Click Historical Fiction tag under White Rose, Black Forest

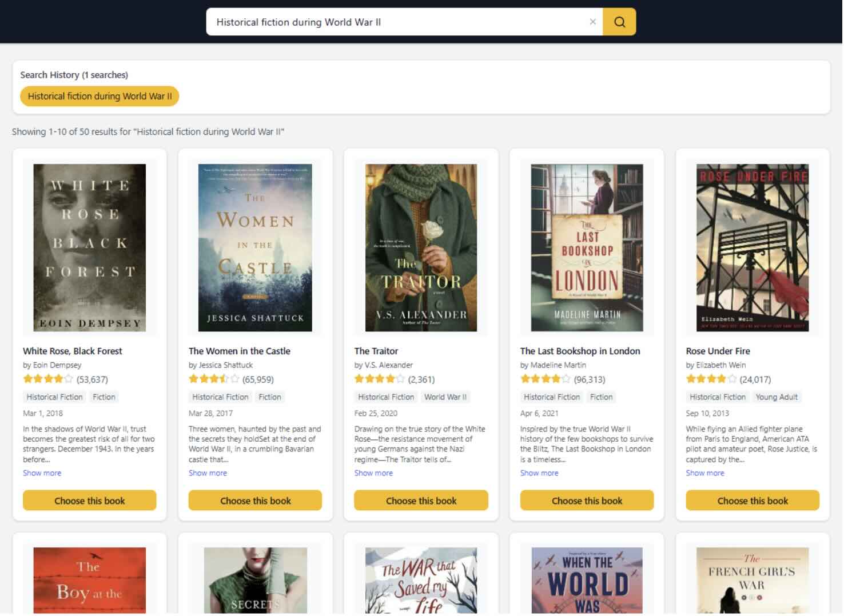coord(54,397)
